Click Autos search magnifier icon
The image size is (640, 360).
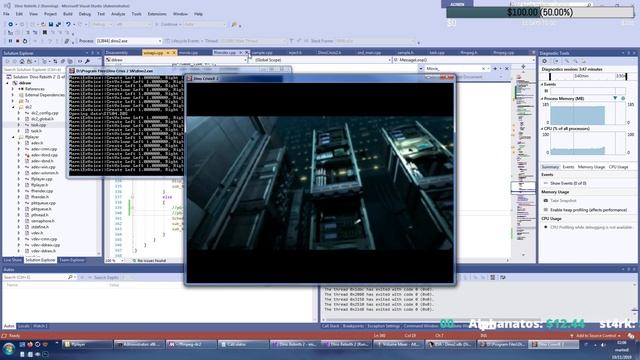coord(70,277)
